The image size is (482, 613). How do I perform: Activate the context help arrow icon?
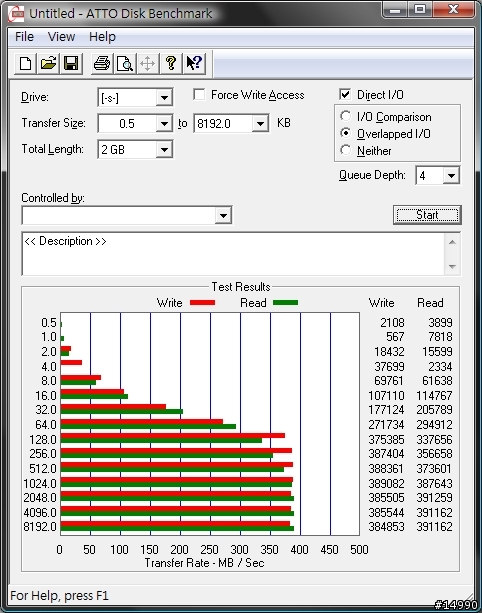(194, 63)
